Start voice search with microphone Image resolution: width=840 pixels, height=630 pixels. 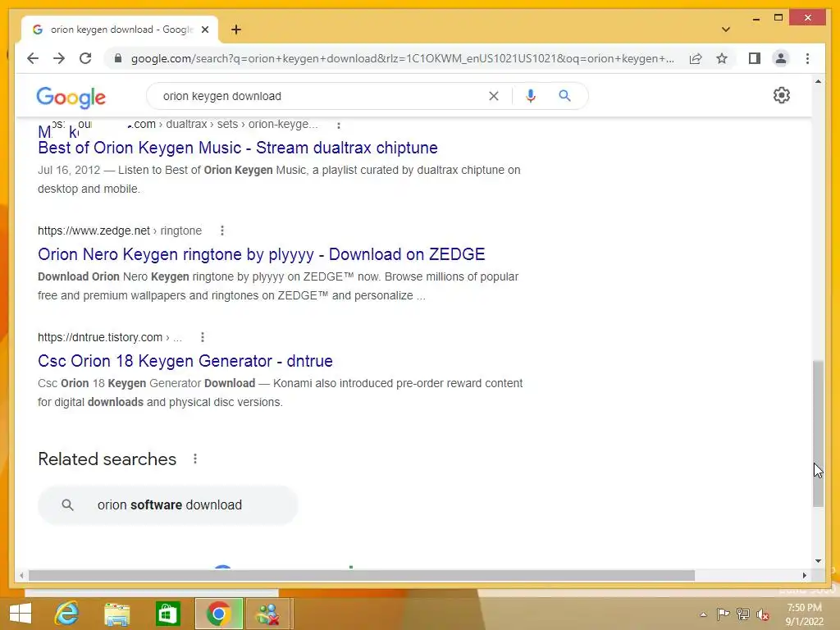(531, 96)
